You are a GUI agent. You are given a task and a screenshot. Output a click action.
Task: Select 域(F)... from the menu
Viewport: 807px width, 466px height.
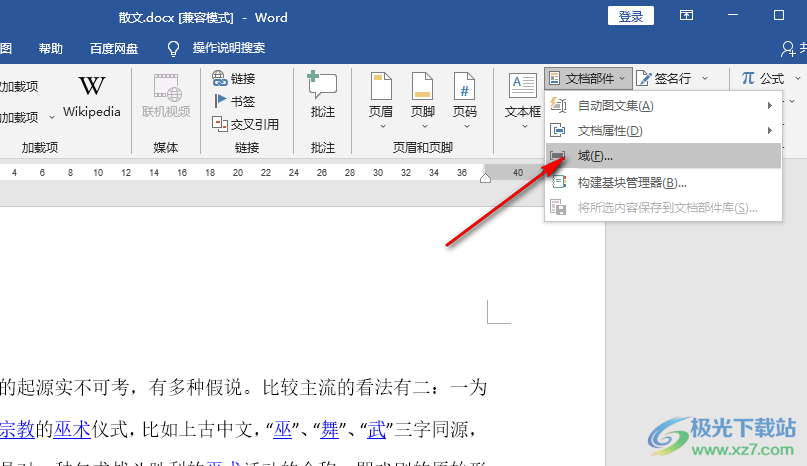click(595, 156)
